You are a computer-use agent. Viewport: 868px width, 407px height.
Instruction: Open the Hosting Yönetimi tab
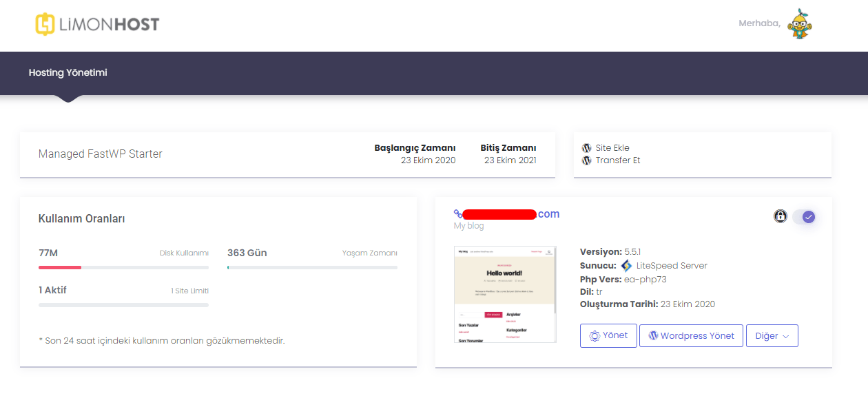point(68,72)
